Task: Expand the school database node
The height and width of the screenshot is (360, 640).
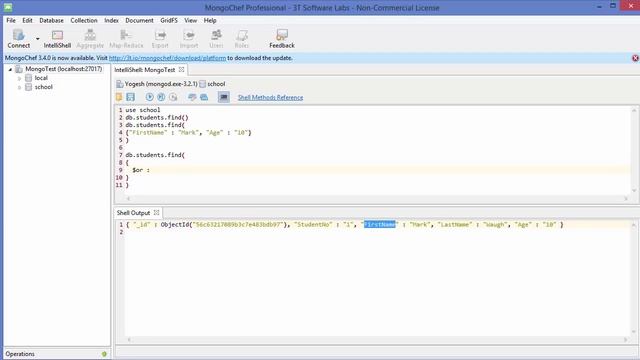Action: 19,87
